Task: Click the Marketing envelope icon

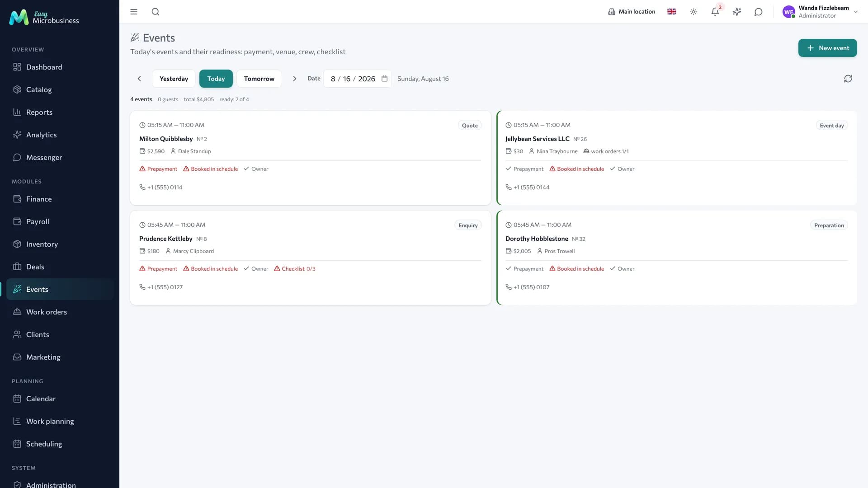Action: pos(17,357)
